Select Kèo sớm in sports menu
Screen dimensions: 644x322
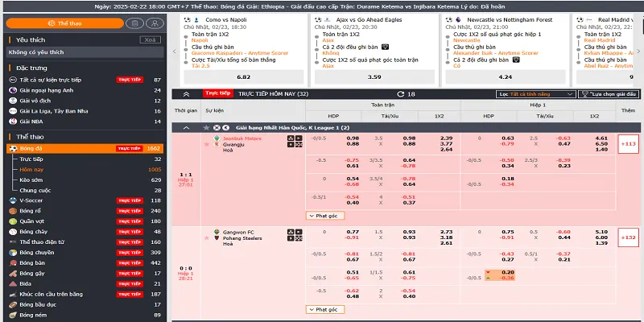point(31,180)
